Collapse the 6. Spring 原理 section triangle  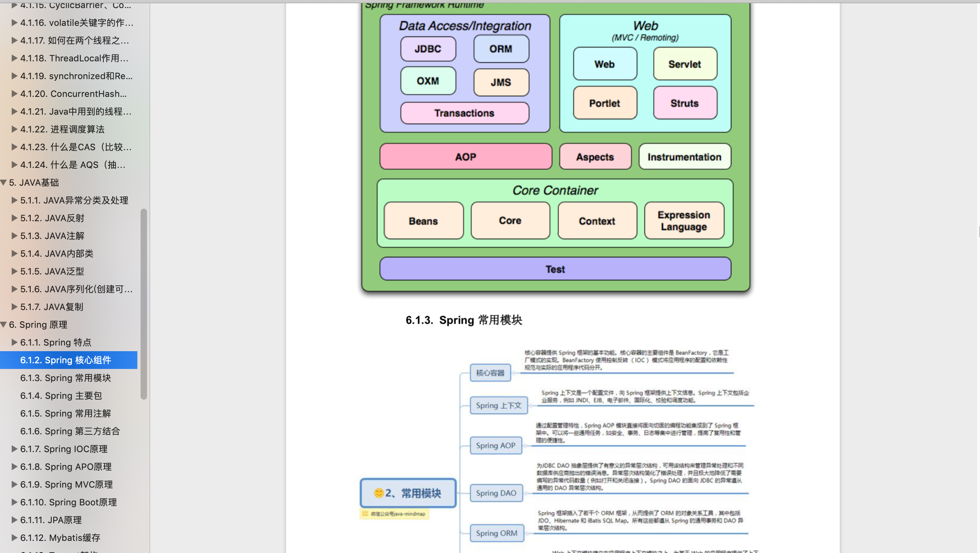4,325
